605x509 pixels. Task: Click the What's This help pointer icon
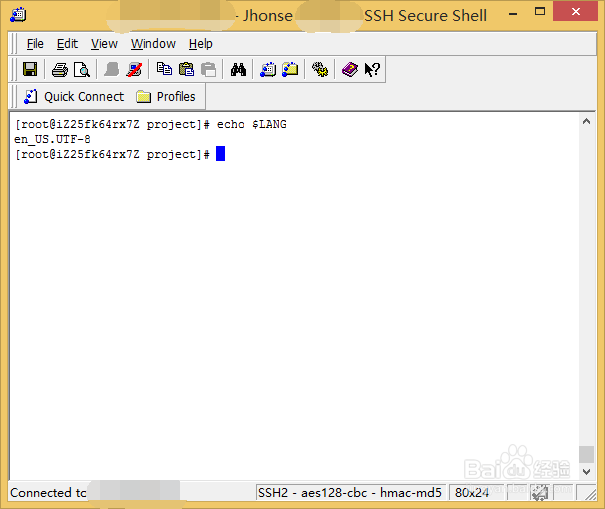coord(372,70)
